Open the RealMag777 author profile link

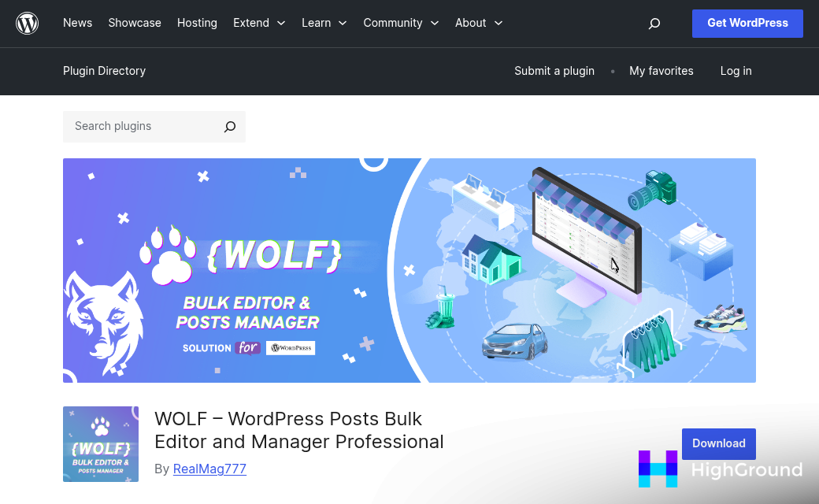(209, 469)
